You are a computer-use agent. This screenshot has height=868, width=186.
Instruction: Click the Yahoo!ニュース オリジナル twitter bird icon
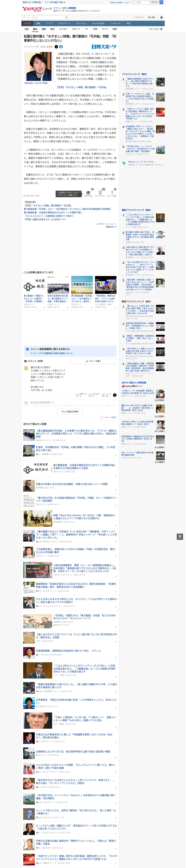pyautogui.click(x=124, y=163)
